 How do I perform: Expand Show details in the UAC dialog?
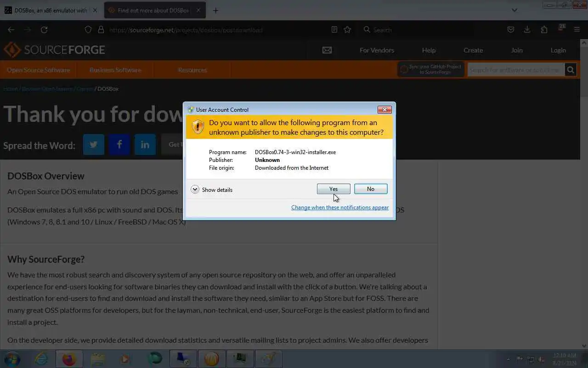pos(212,190)
